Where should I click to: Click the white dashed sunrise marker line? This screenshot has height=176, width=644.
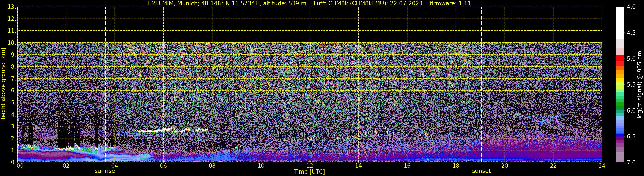pos(105,85)
